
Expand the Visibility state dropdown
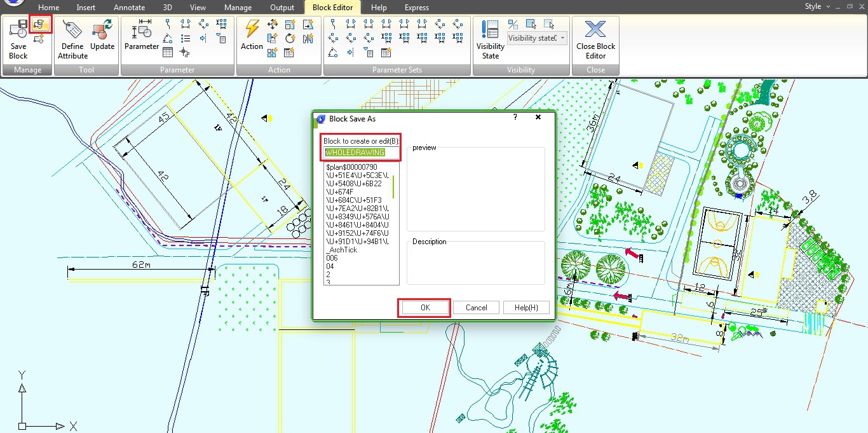click(x=562, y=38)
